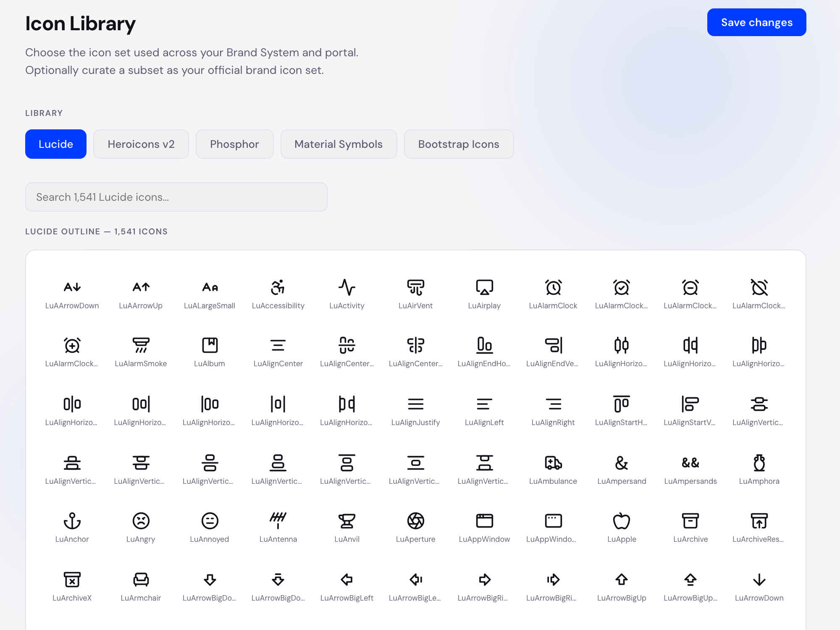This screenshot has height=630, width=840.
Task: Switch to the Heroicons v2 library
Action: [141, 144]
